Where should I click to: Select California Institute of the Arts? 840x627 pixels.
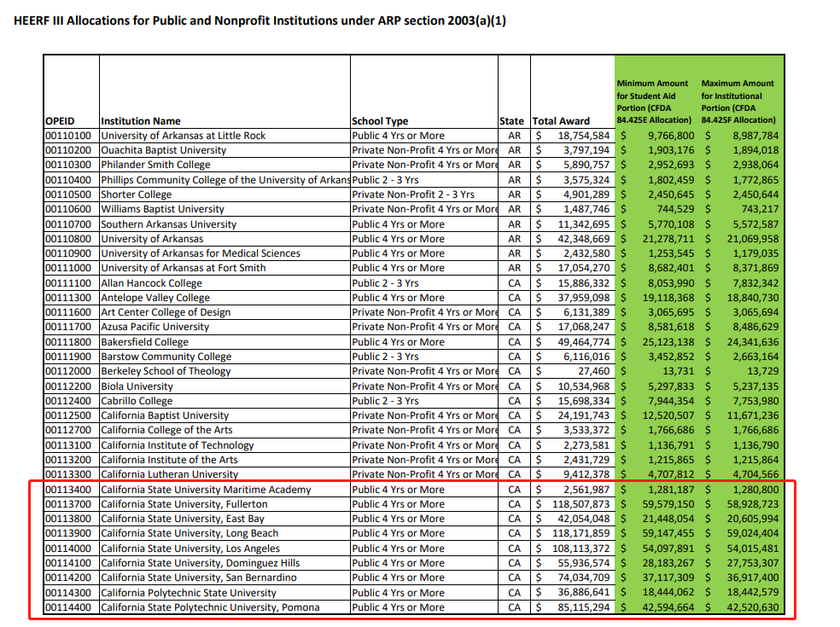pyautogui.click(x=169, y=460)
